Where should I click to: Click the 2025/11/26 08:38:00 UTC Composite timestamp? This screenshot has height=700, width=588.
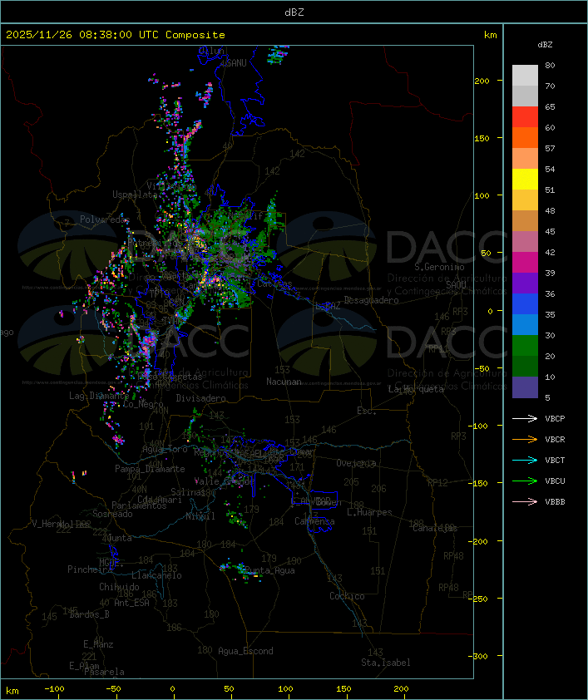click(x=116, y=35)
